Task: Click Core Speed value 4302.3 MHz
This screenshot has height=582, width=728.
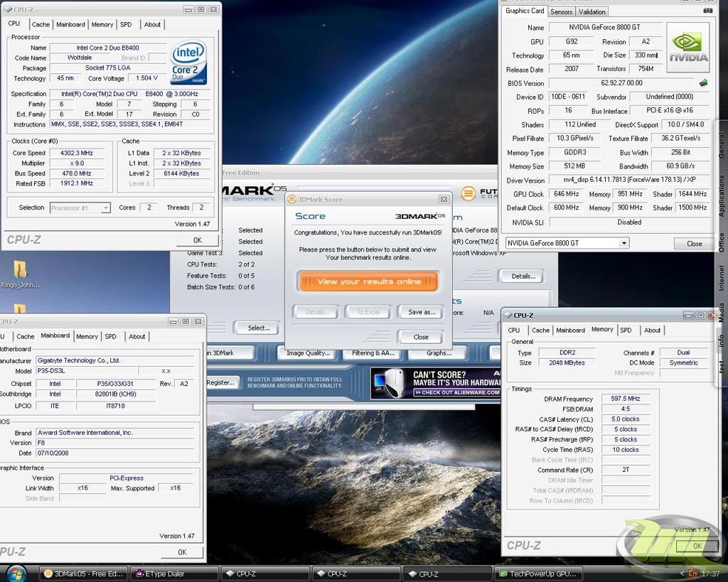Action: 77,153
